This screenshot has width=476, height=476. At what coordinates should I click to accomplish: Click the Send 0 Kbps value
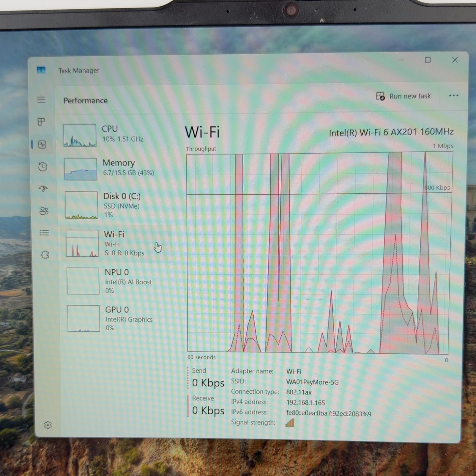[208, 383]
